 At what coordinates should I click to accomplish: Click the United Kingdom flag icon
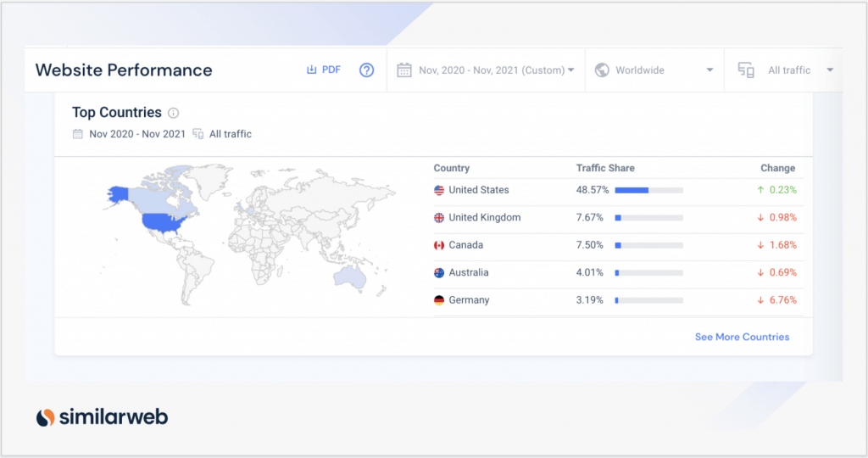(439, 218)
